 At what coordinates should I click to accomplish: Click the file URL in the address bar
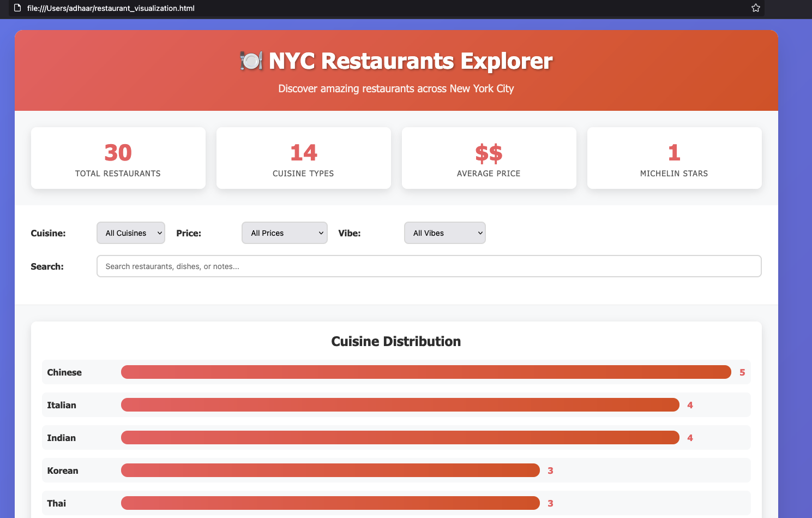coord(111,8)
